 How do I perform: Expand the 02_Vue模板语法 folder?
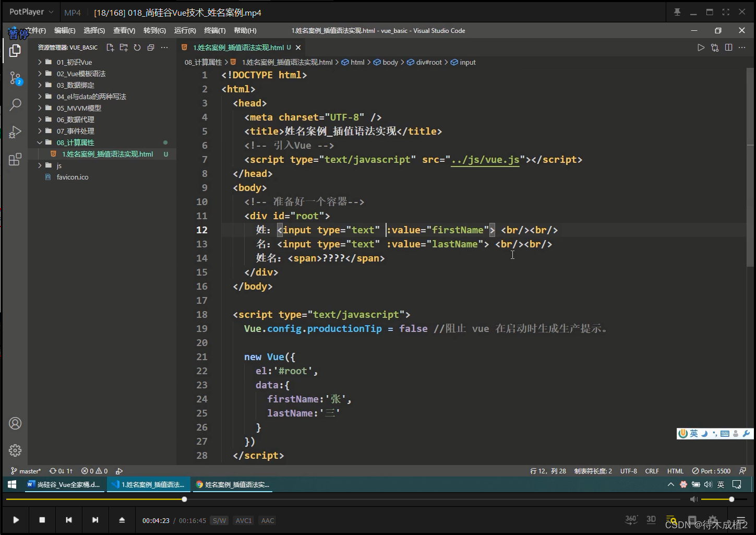[x=81, y=74]
